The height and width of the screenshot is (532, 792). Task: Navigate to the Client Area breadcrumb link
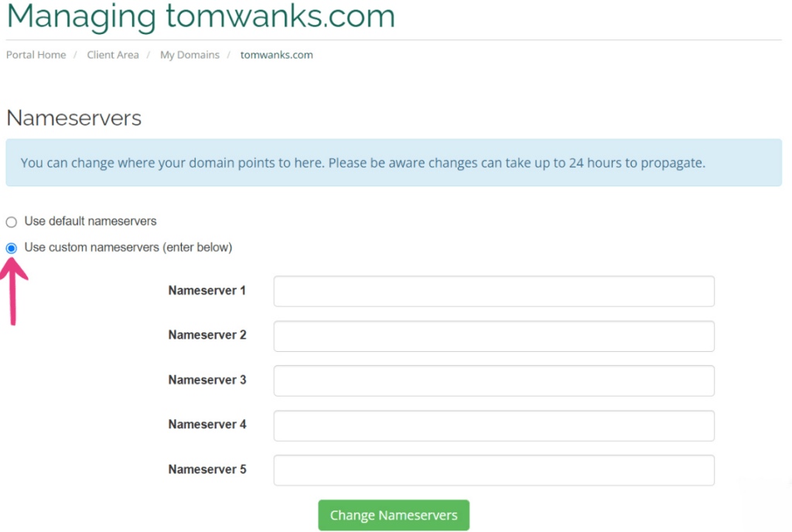113,55
